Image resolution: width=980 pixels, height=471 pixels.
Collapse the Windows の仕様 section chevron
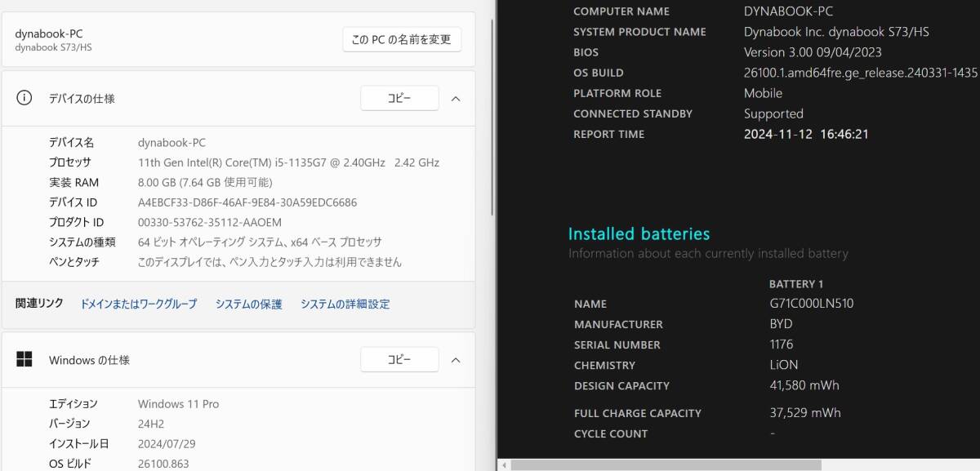456,360
